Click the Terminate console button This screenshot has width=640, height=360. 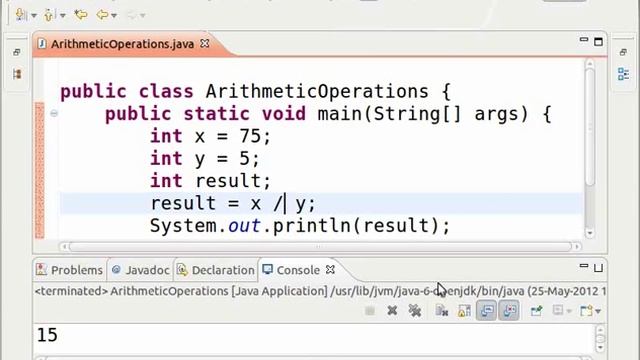(x=370, y=311)
